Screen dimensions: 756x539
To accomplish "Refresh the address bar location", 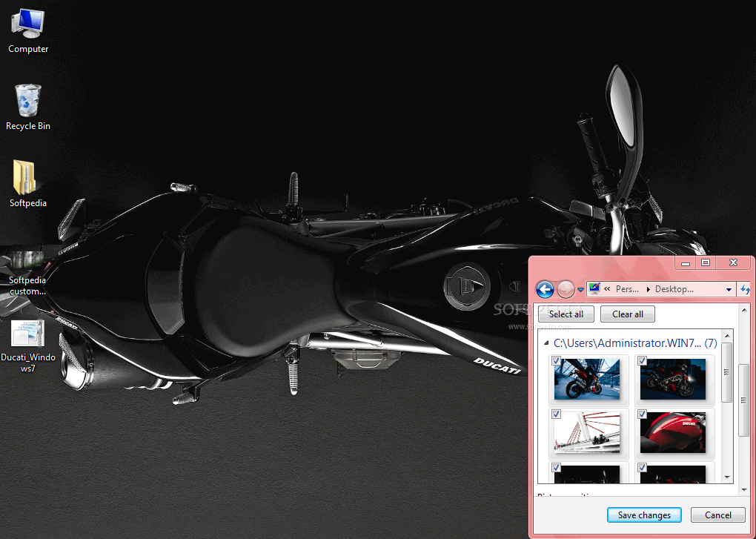I will click(x=746, y=289).
